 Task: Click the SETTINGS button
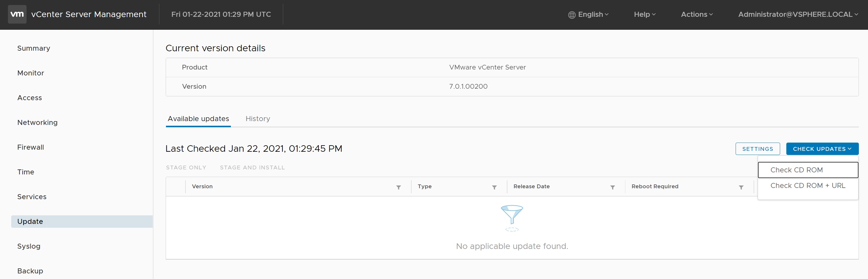click(757, 149)
